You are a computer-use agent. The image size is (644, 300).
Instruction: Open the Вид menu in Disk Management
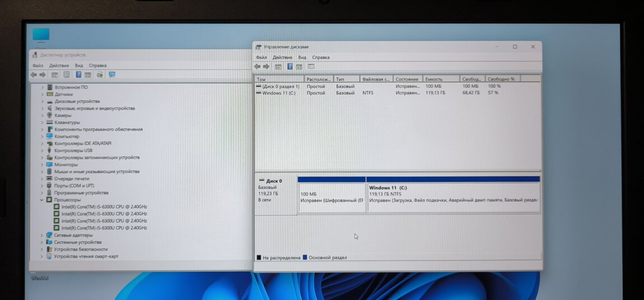(302, 57)
